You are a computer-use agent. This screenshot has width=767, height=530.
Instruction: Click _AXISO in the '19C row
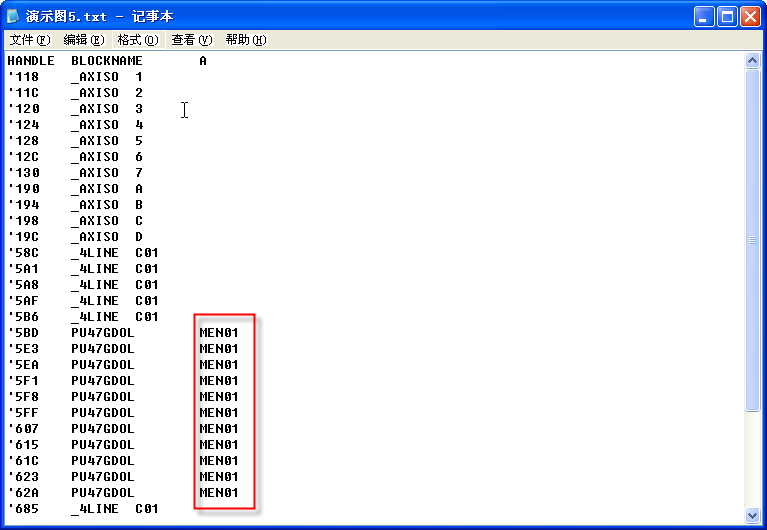pyautogui.click(x=94, y=237)
